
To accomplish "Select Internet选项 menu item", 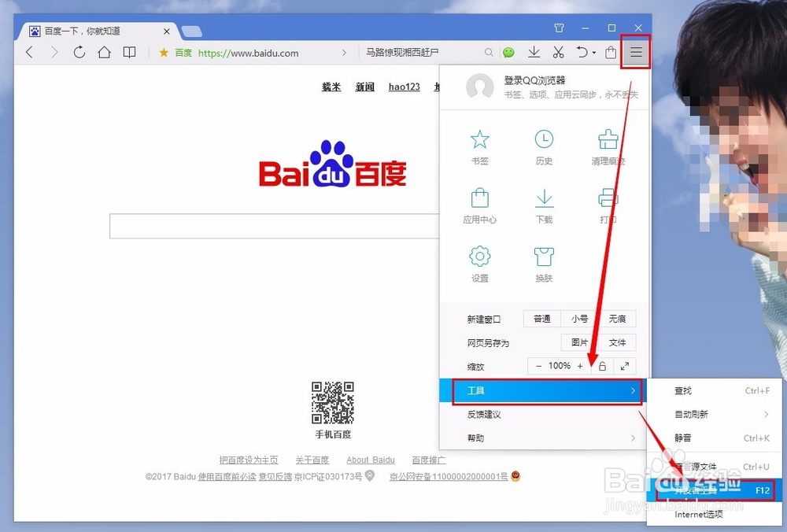I will pyautogui.click(x=713, y=514).
